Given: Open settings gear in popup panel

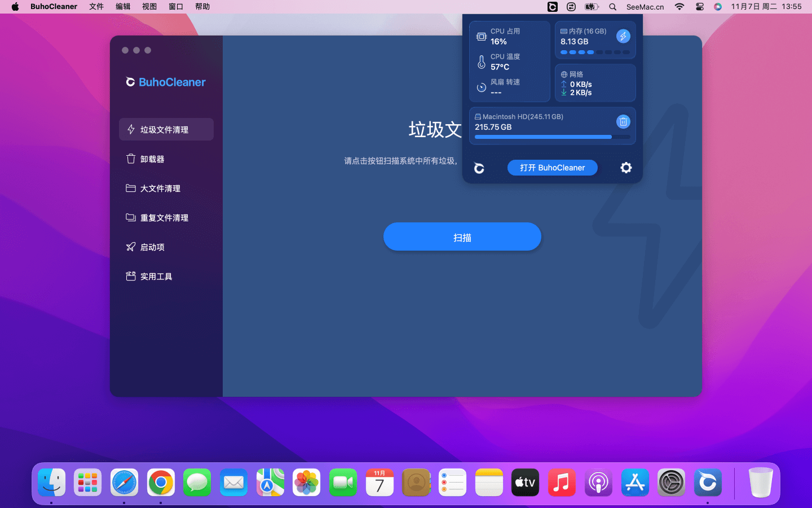Looking at the screenshot, I should click(626, 168).
